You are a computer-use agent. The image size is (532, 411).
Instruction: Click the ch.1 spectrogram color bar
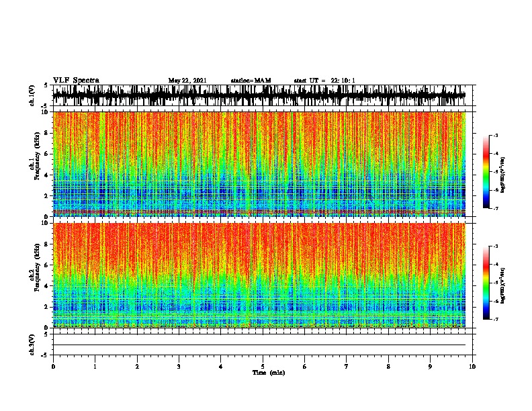point(486,172)
